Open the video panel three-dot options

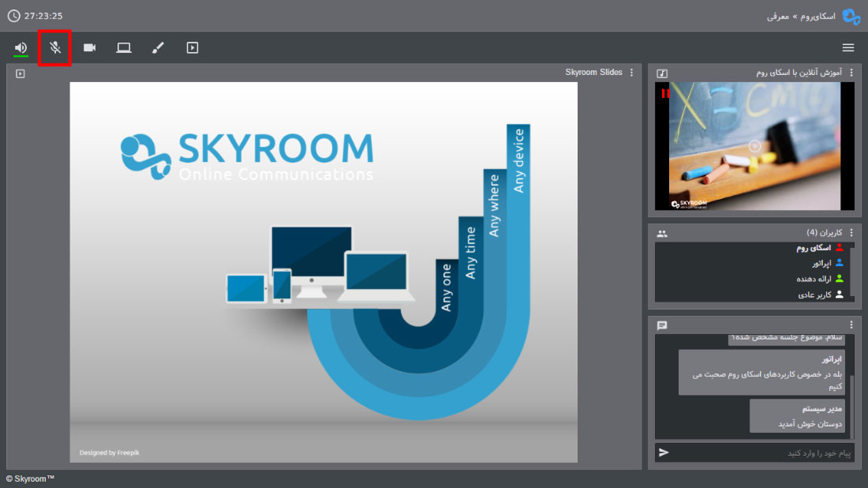point(851,73)
